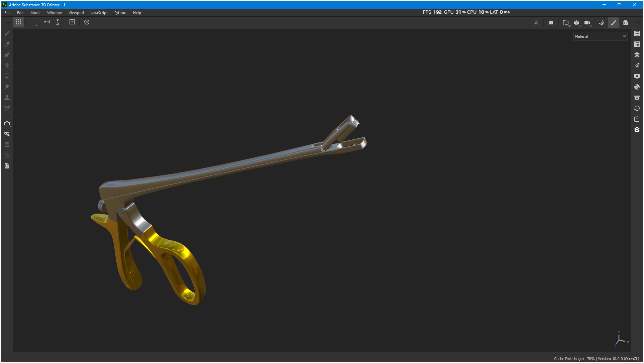This screenshot has width=644, height=363.
Task: Open the Python menu
Action: tap(120, 13)
